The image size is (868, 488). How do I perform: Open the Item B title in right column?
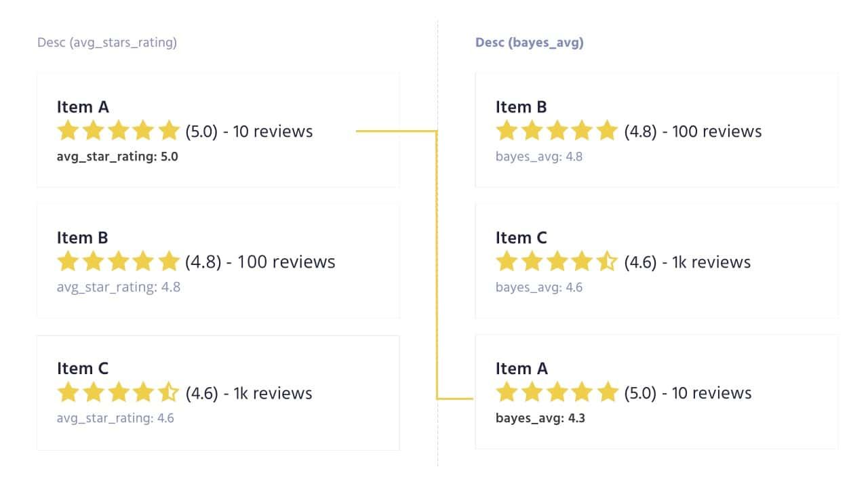[521, 107]
